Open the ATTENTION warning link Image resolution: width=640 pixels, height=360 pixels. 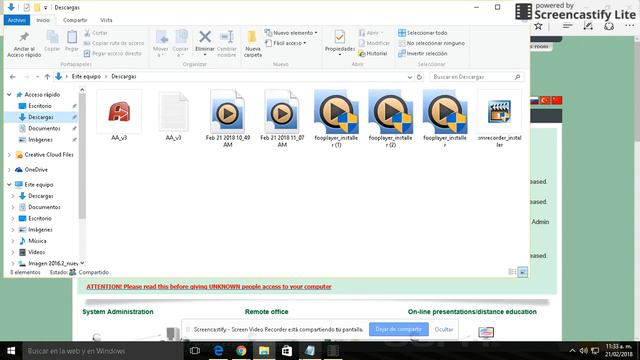pyautogui.click(x=209, y=287)
